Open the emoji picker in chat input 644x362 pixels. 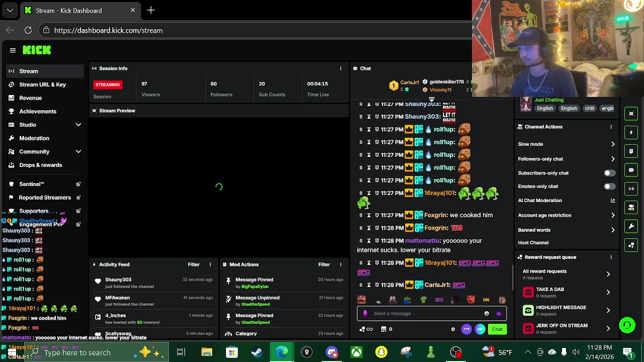click(487, 313)
